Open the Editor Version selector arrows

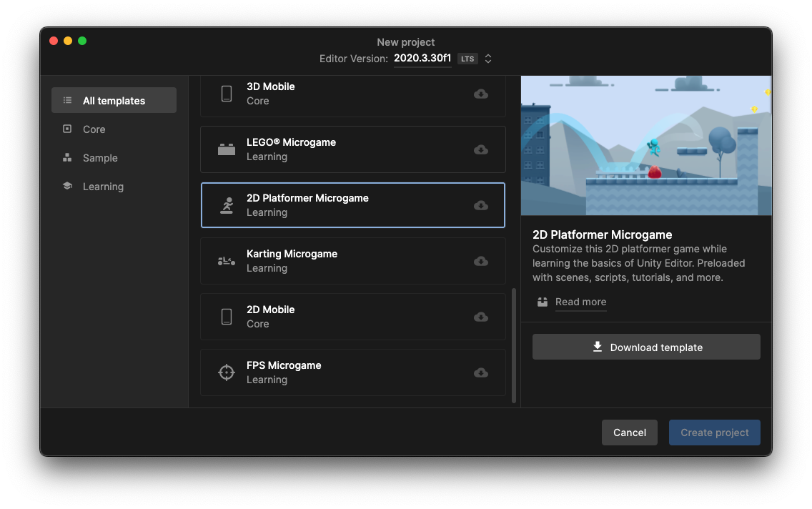point(487,59)
